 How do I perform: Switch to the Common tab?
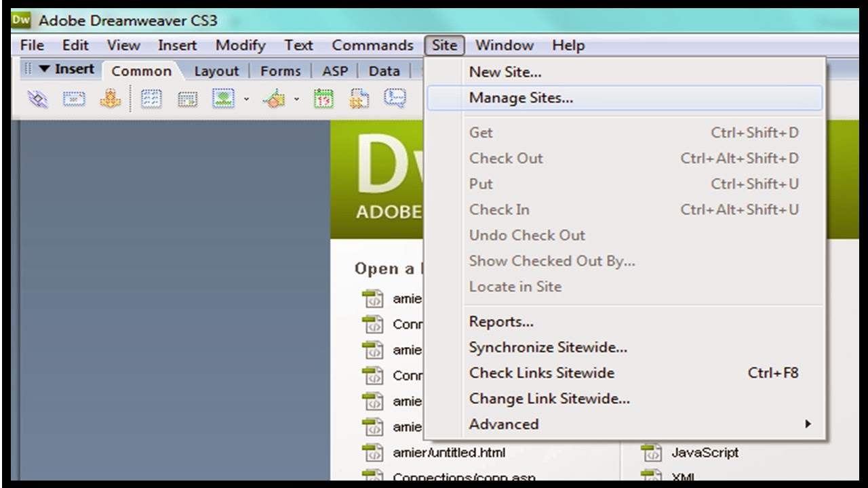pyautogui.click(x=141, y=71)
